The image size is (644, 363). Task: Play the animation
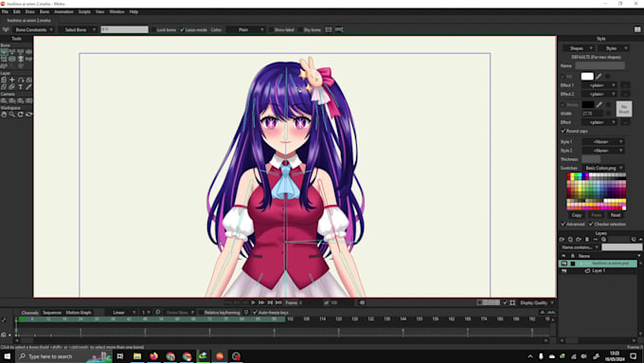(x=253, y=302)
